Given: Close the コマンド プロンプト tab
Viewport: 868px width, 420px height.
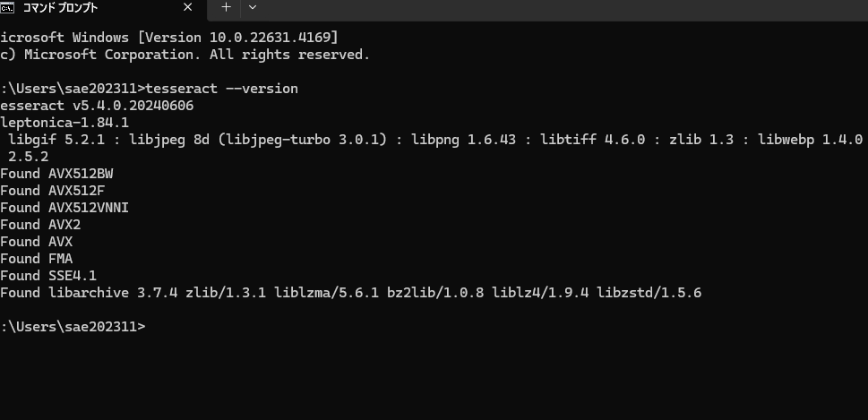Looking at the screenshot, I should click(187, 7).
